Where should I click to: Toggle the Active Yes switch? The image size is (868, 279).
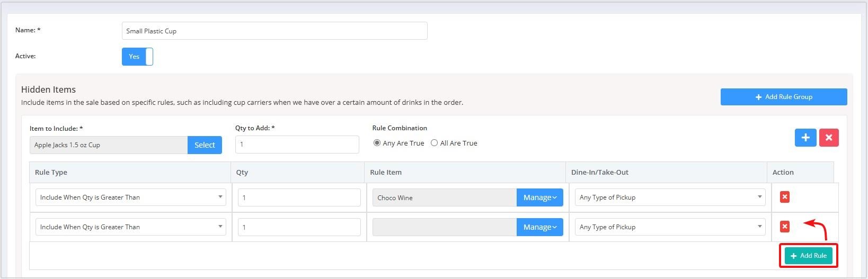(x=137, y=57)
